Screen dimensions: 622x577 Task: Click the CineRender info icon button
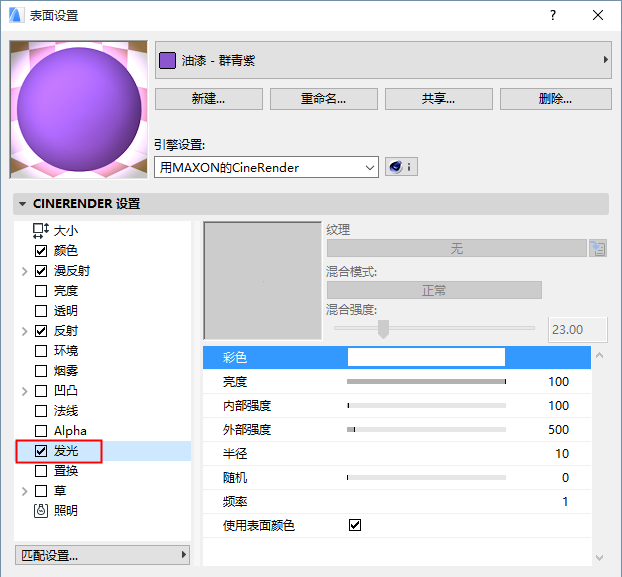[x=401, y=167]
